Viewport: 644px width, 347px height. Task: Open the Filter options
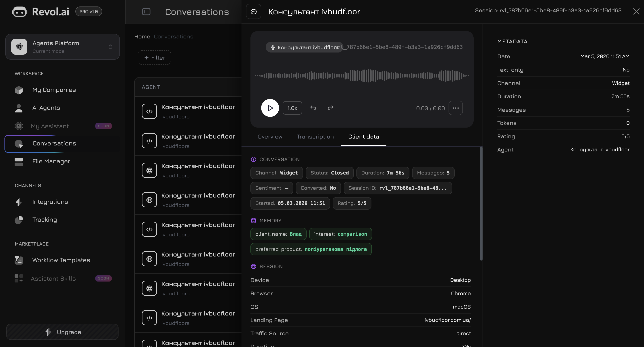[x=154, y=57]
